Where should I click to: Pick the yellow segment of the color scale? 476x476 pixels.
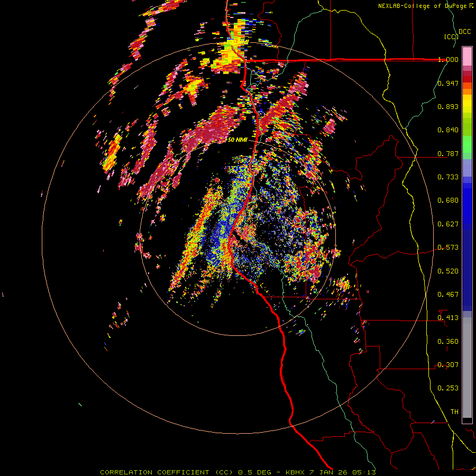click(x=467, y=104)
